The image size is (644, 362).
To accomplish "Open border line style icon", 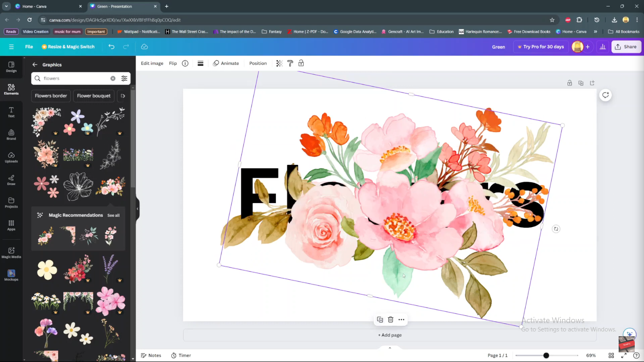I will (x=200, y=63).
